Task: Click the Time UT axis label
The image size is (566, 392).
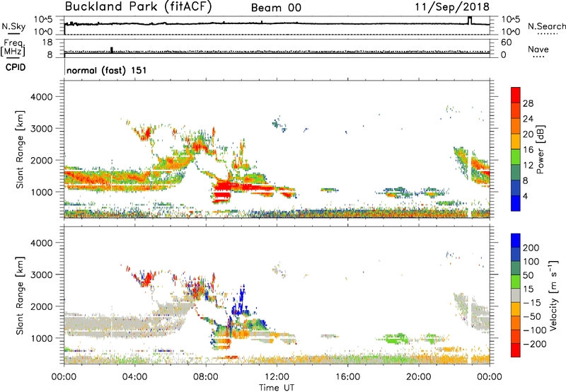Action: [x=277, y=387]
